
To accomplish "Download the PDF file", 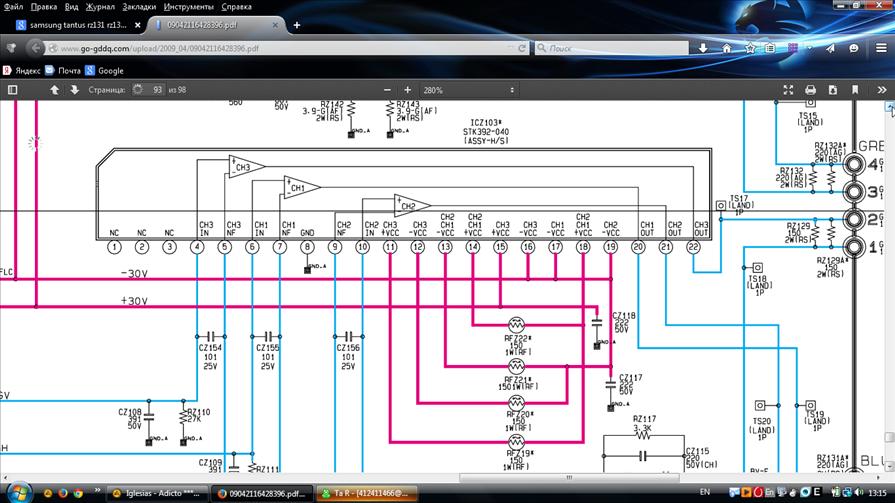I will pyautogui.click(x=832, y=90).
